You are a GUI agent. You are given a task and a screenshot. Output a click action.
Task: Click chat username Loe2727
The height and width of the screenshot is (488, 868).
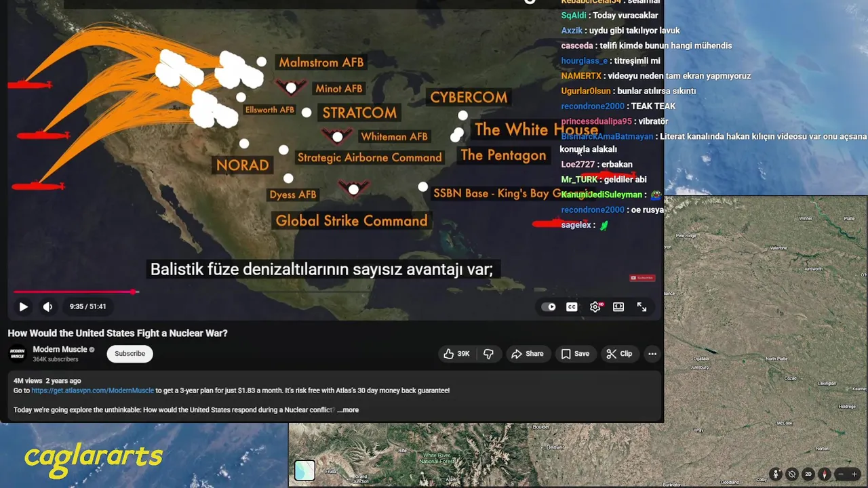click(578, 165)
